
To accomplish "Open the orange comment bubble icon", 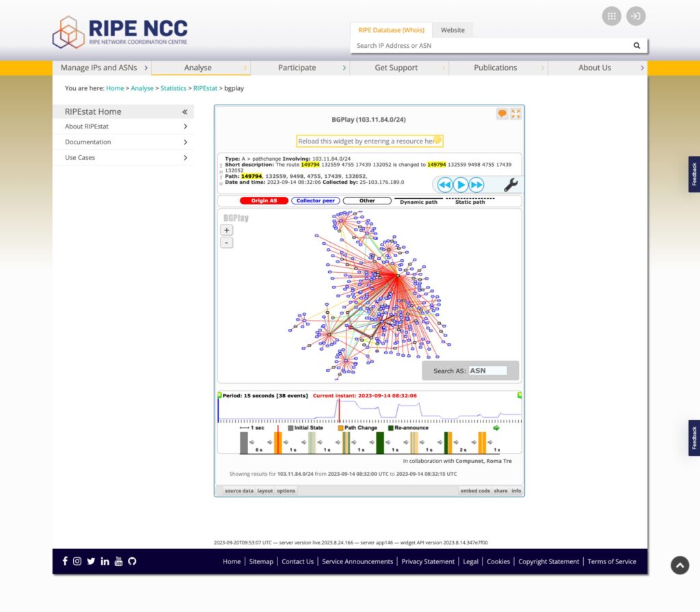I will coord(502,114).
